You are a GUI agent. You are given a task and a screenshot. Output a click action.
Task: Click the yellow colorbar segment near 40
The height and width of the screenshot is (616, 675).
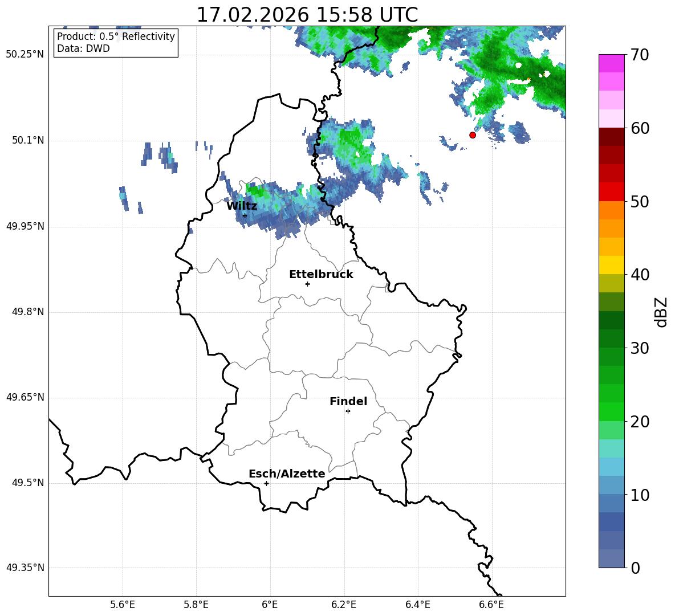(611, 265)
